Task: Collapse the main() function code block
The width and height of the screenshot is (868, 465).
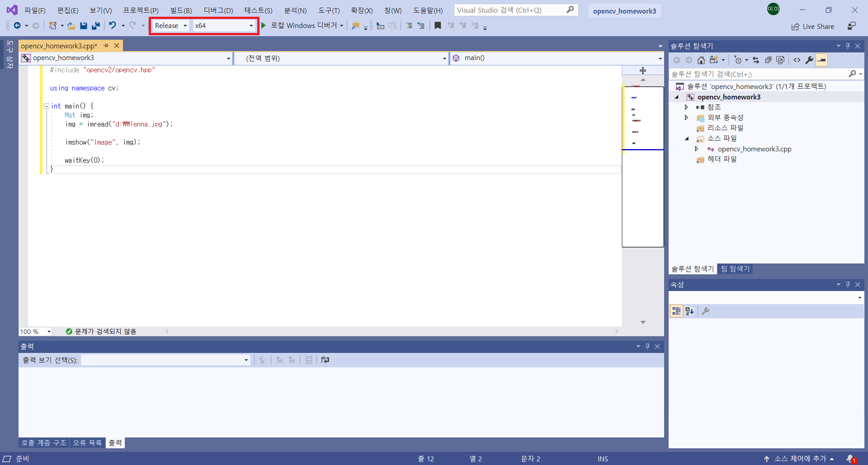Action: pos(46,106)
